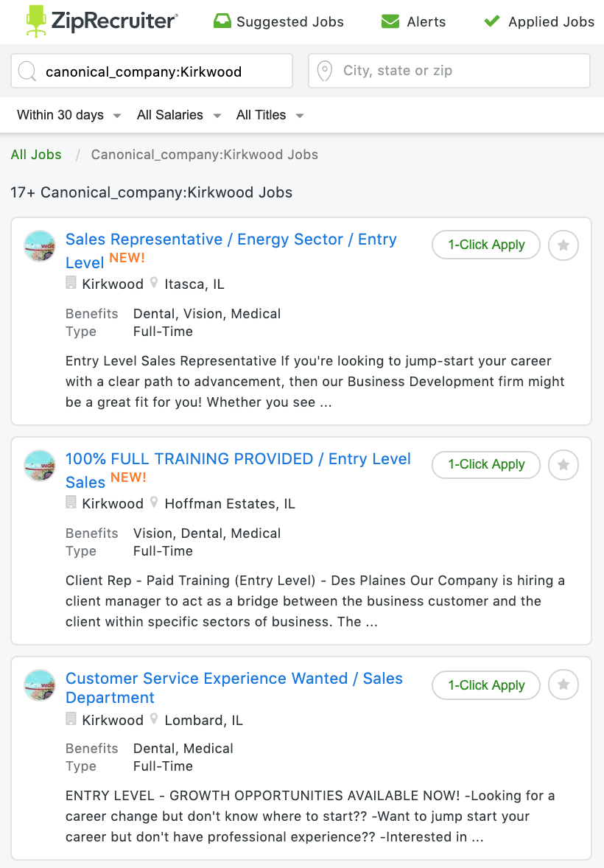Open Suggested Jobs in the header
The height and width of the screenshot is (868, 604).
click(278, 21)
